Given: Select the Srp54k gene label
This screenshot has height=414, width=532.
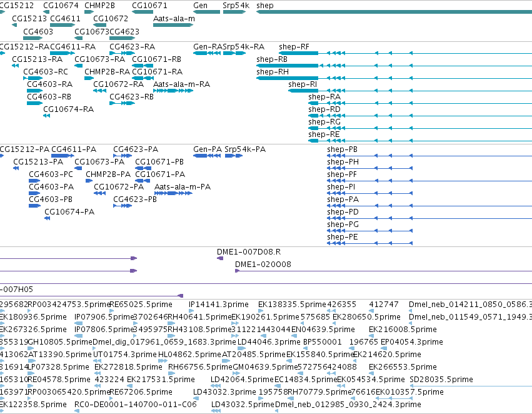Looking at the screenshot, I should coord(236,6).
